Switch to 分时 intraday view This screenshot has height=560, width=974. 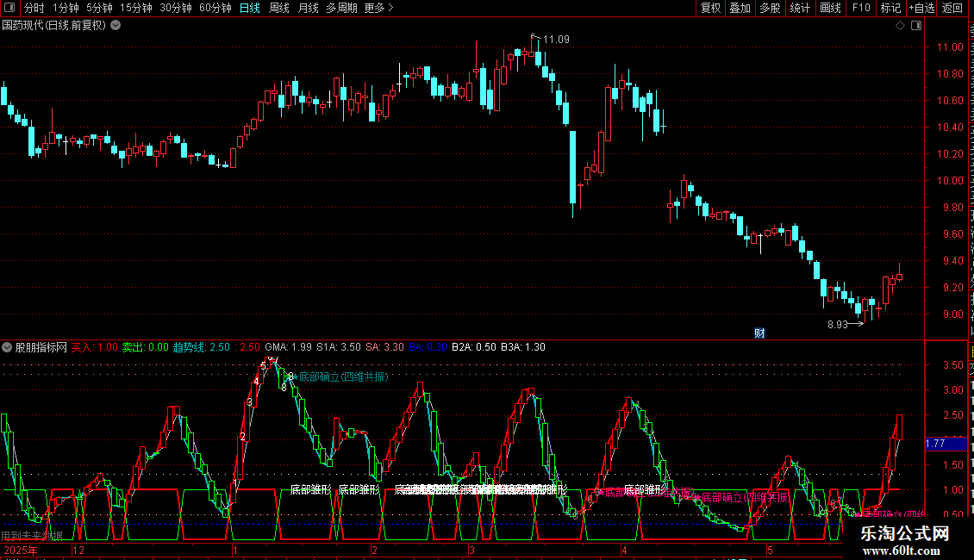click(x=34, y=8)
